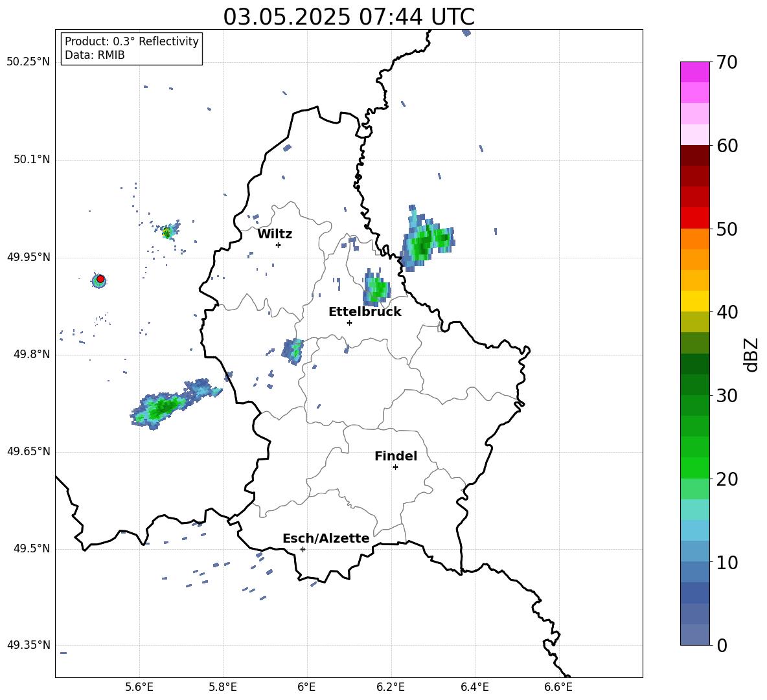Viewport: 767px width, 700px height.
Task: Click the 60 tick on the colorbar
Action: coord(727,146)
